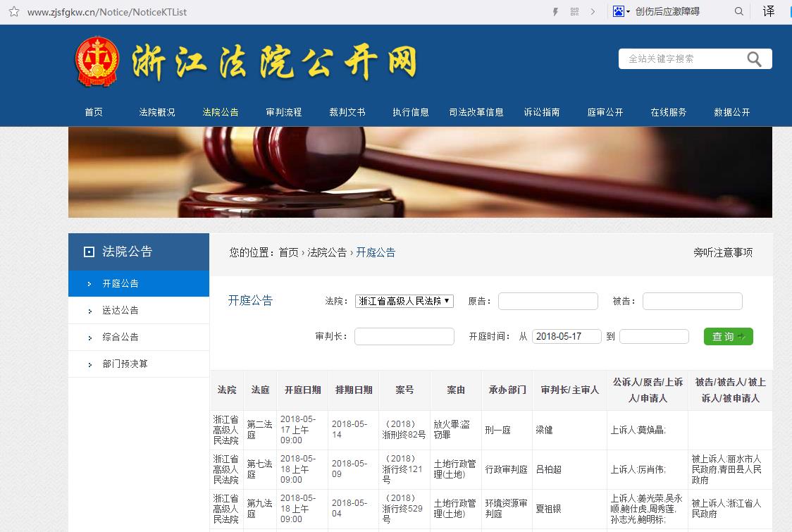Open the 旁听注意事项 link
Viewport: 792px width, 532px height.
pos(723,252)
